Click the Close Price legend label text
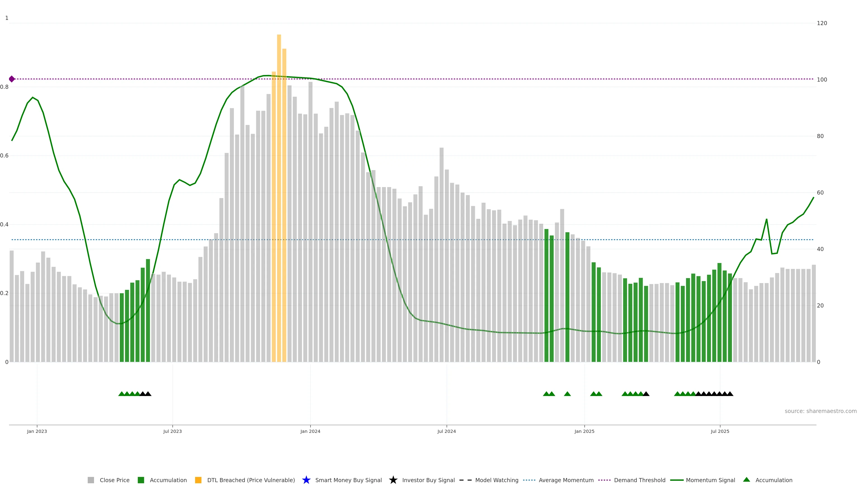This screenshot has height=488, width=868. point(115,480)
